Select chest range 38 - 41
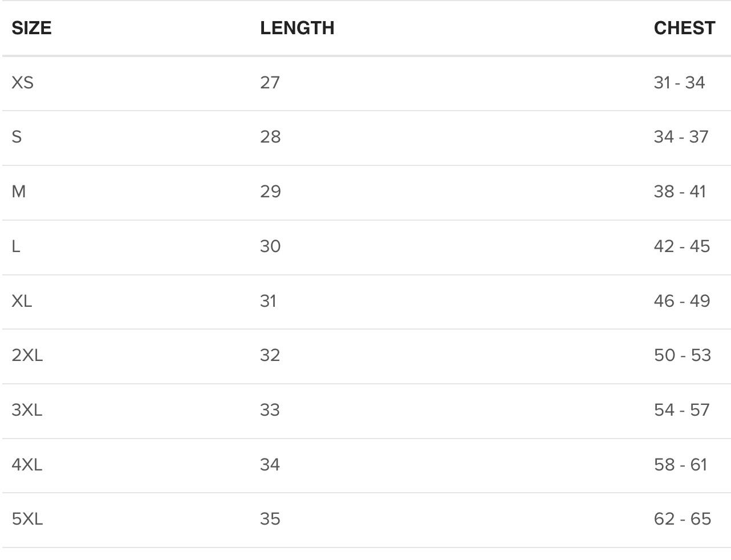731x560 pixels. point(680,192)
